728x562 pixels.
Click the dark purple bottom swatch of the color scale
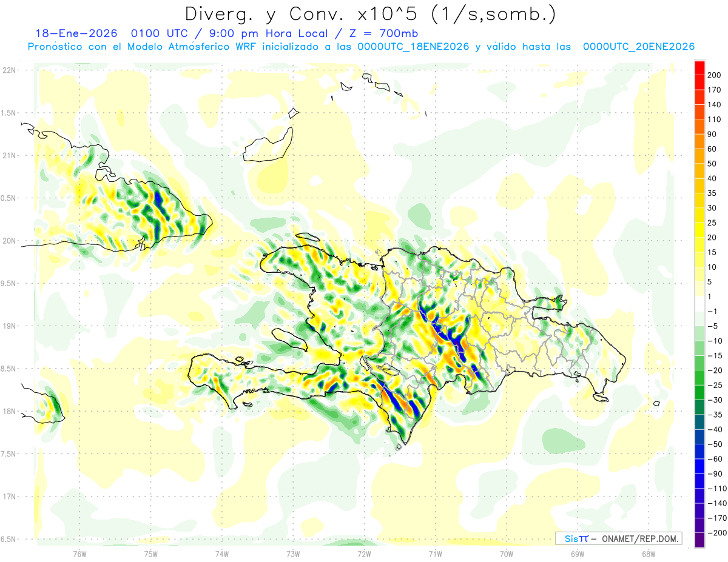(699, 540)
